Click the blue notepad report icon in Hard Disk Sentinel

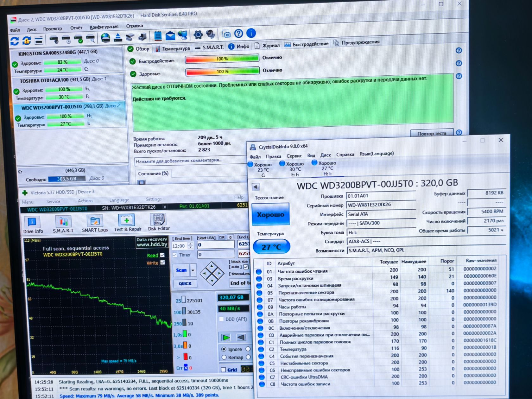pos(158,36)
